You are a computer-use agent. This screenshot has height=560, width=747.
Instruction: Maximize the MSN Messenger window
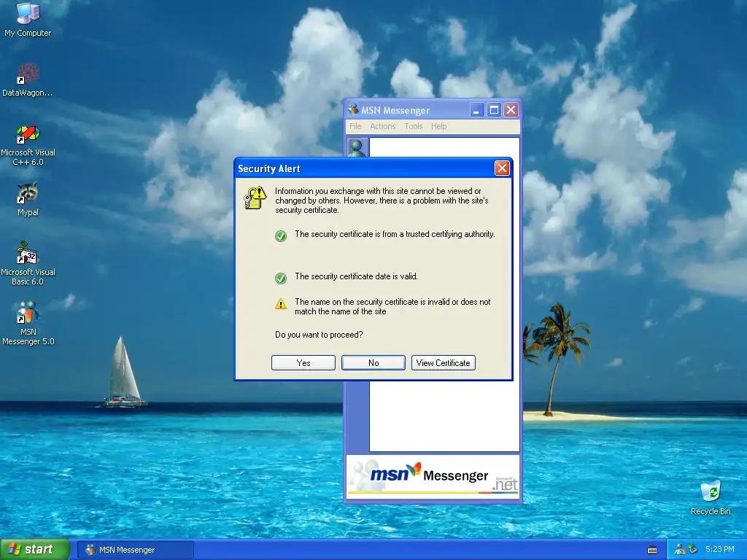click(494, 110)
